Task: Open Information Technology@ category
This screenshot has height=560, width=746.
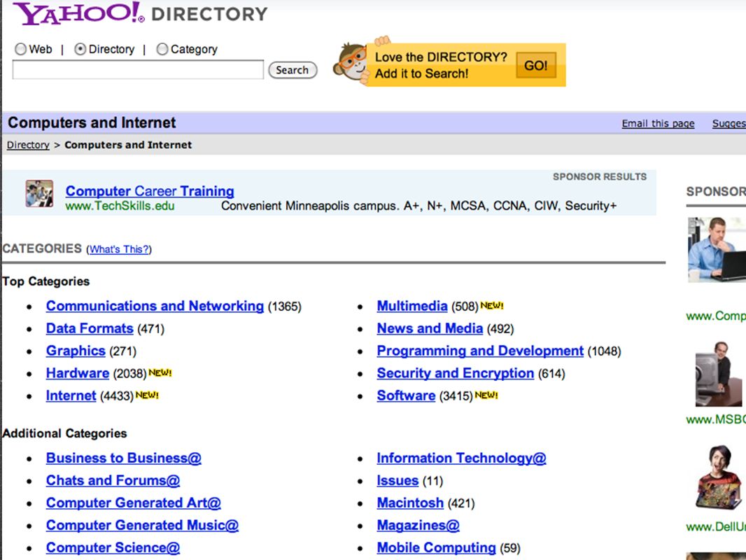Action: (461, 458)
